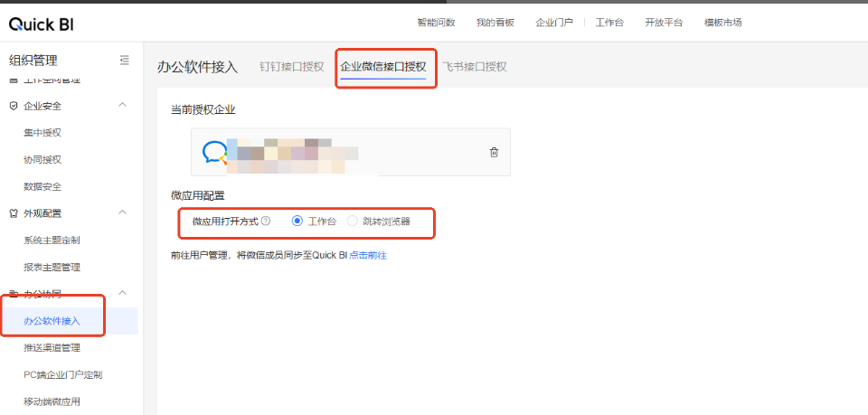Click the 办公协同 section icon
This screenshot has height=415, width=868.
tap(13, 294)
